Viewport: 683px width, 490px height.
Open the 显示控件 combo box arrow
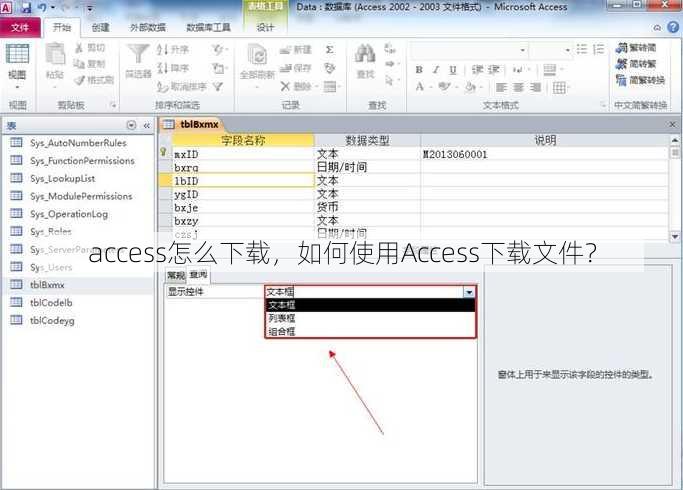click(469, 292)
